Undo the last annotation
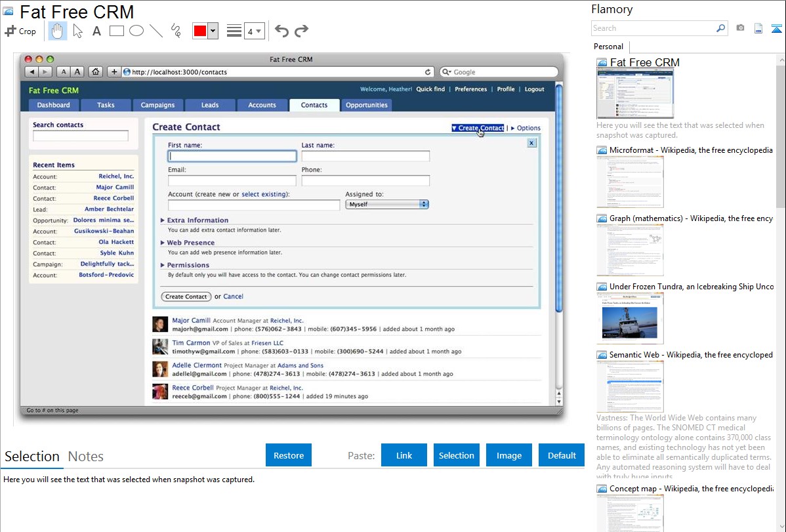786x532 pixels. click(281, 31)
